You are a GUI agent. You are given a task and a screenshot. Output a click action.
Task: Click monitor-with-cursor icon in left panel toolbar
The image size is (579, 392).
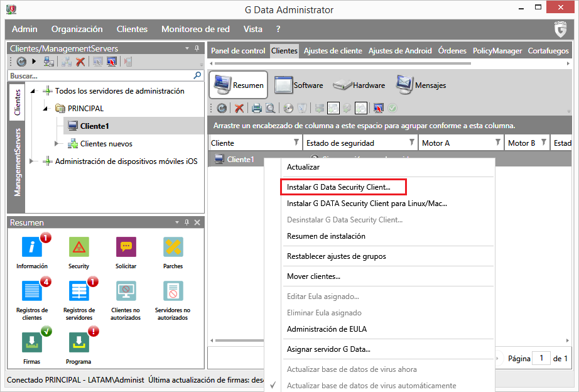point(112,62)
